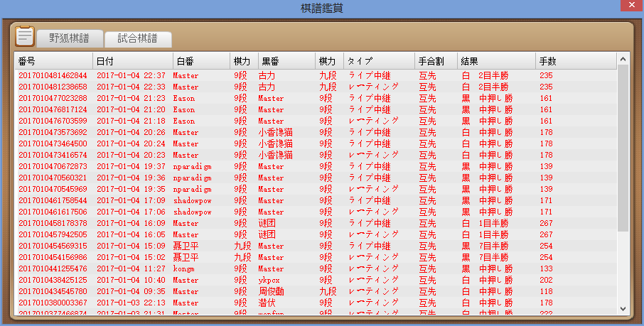Click black player 周俊勳
This screenshot has height=326, width=644.
(271, 291)
